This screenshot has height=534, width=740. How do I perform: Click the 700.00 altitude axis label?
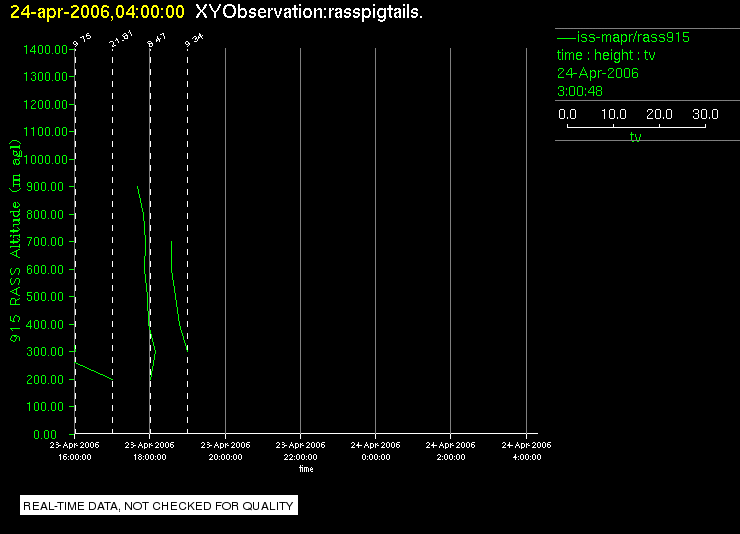click(x=45, y=242)
